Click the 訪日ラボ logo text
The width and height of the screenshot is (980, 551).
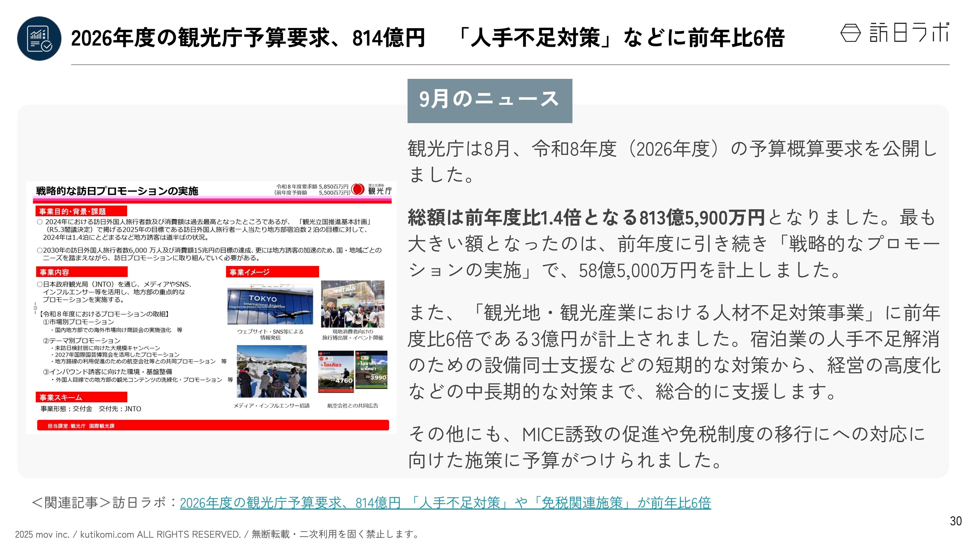tap(909, 33)
